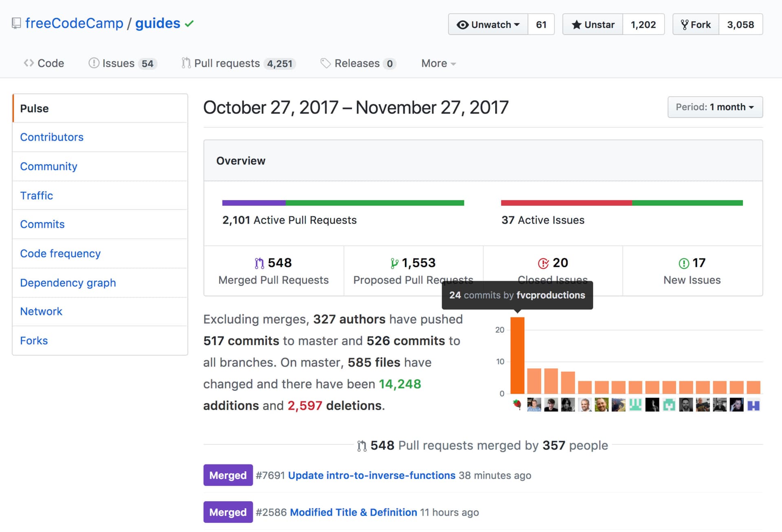782x532 pixels.
Task: Open the Dependency graph sidebar item
Action: (x=68, y=282)
